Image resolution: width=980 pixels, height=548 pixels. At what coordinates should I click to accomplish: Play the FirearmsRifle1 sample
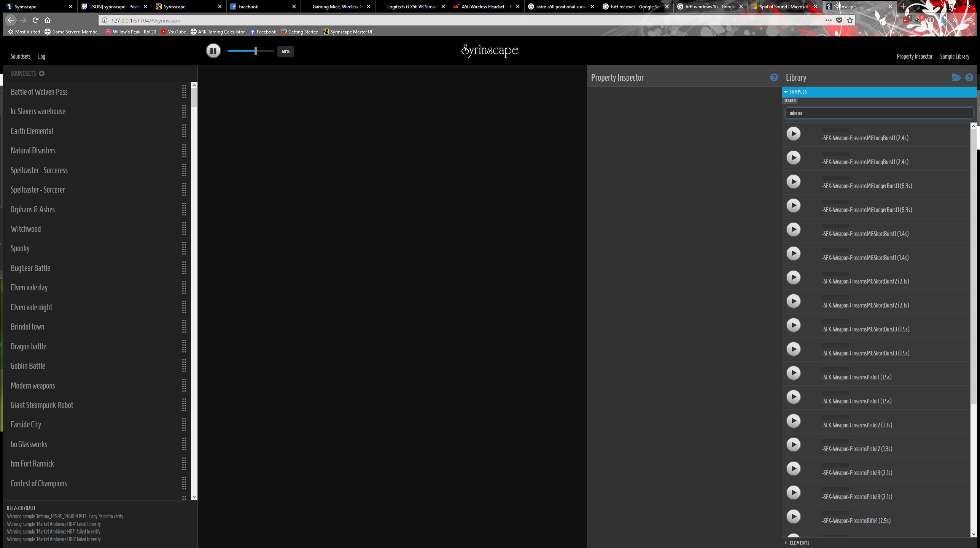click(793, 516)
